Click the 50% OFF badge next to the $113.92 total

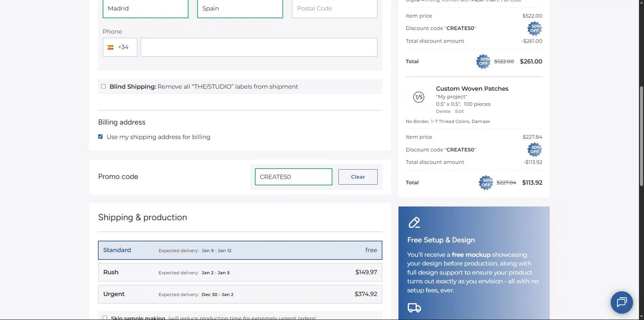[486, 183]
